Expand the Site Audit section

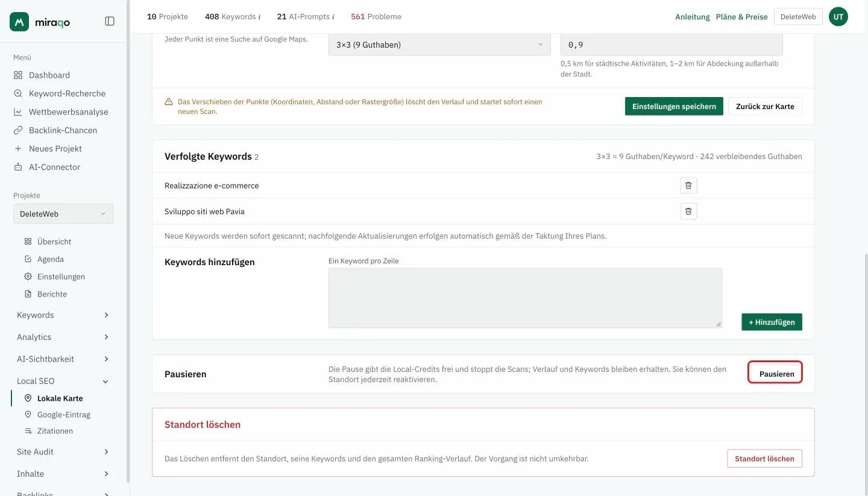[63, 452]
